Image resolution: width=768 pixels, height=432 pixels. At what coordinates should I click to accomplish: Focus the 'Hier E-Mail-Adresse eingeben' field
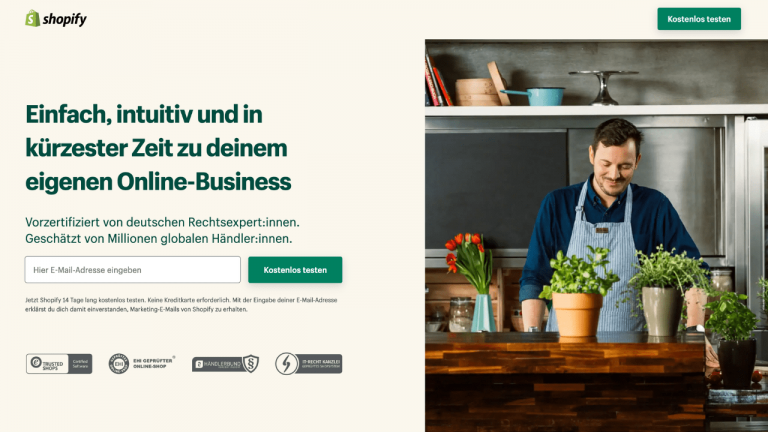133,270
